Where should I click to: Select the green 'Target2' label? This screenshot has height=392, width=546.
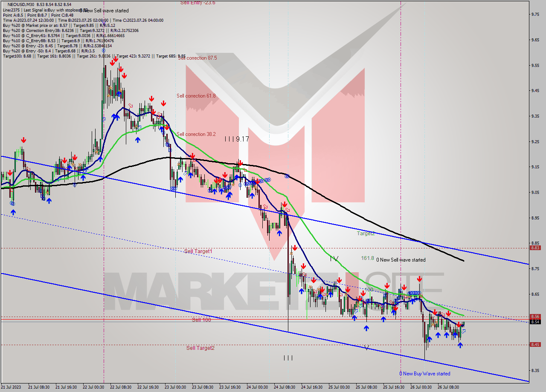(366, 233)
